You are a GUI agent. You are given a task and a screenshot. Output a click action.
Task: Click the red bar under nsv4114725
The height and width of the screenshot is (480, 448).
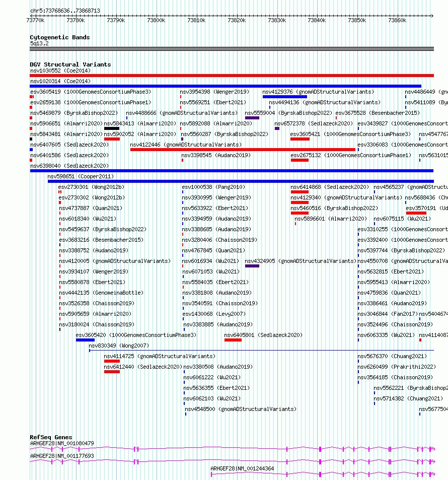tap(112, 361)
